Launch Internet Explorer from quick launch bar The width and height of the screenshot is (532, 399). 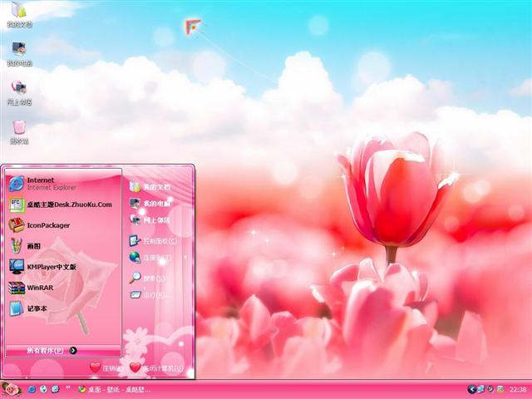(x=32, y=390)
